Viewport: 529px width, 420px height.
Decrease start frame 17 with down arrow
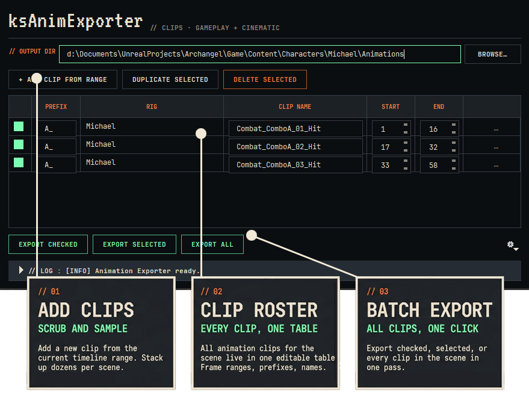[406, 150]
